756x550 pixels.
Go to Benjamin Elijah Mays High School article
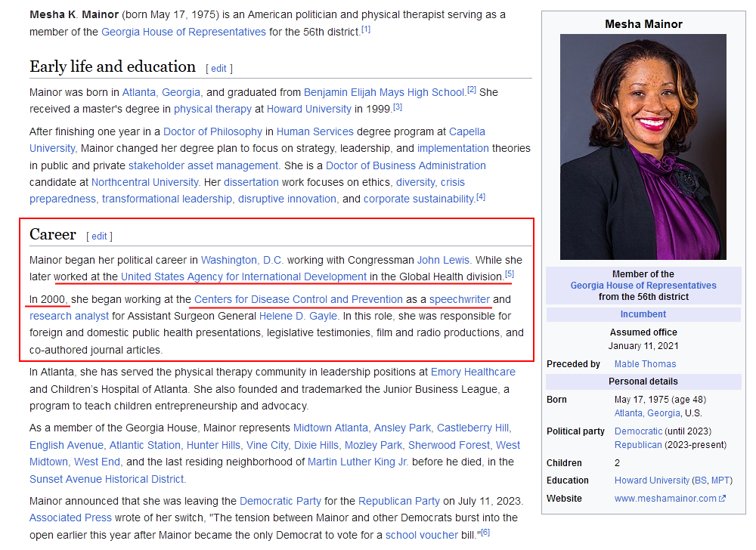(x=384, y=92)
